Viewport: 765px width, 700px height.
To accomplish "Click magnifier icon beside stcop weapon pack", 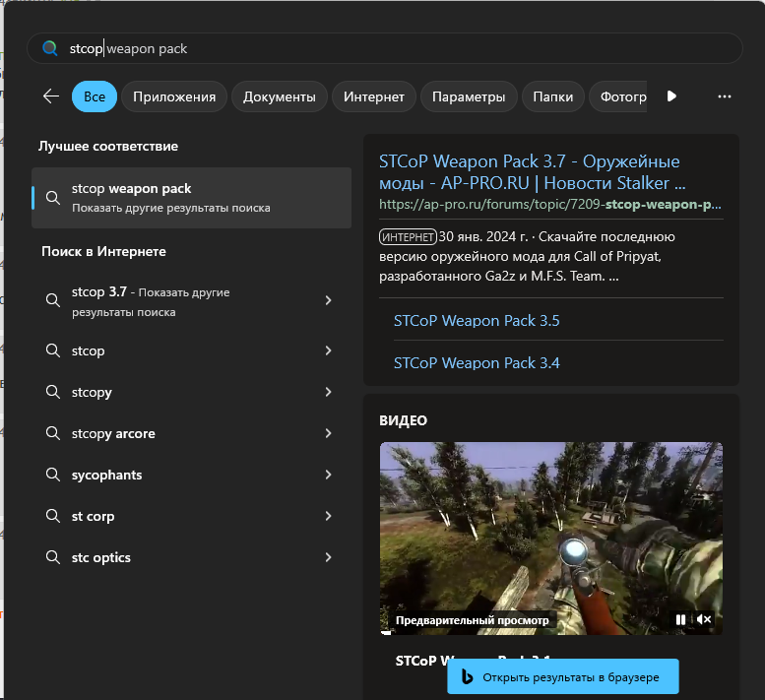I will coord(53,198).
